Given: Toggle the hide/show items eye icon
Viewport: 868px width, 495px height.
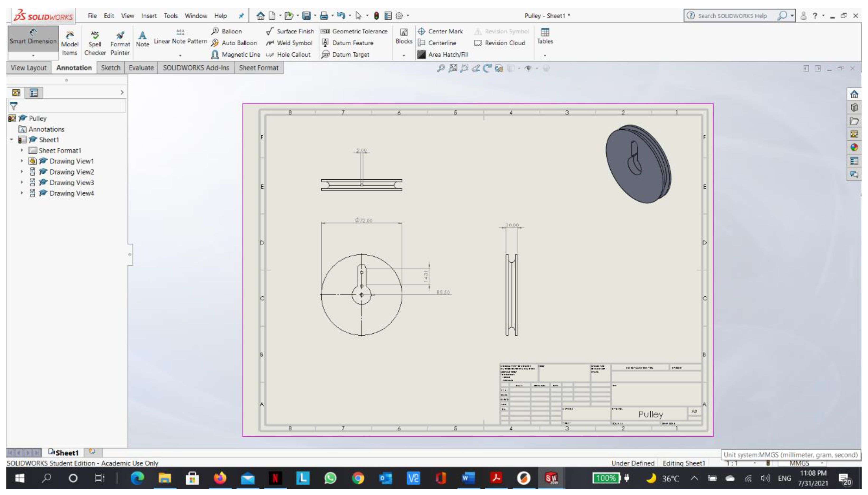Looking at the screenshot, I should tap(528, 68).
